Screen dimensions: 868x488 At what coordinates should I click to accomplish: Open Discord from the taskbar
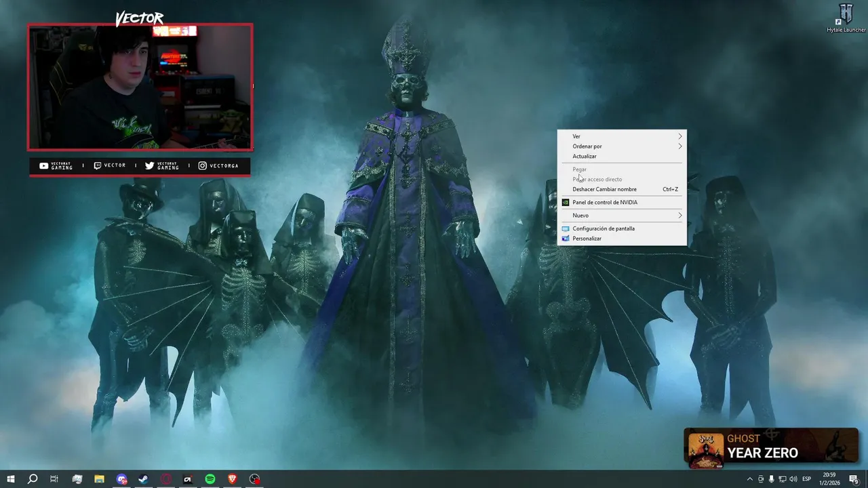click(x=121, y=479)
